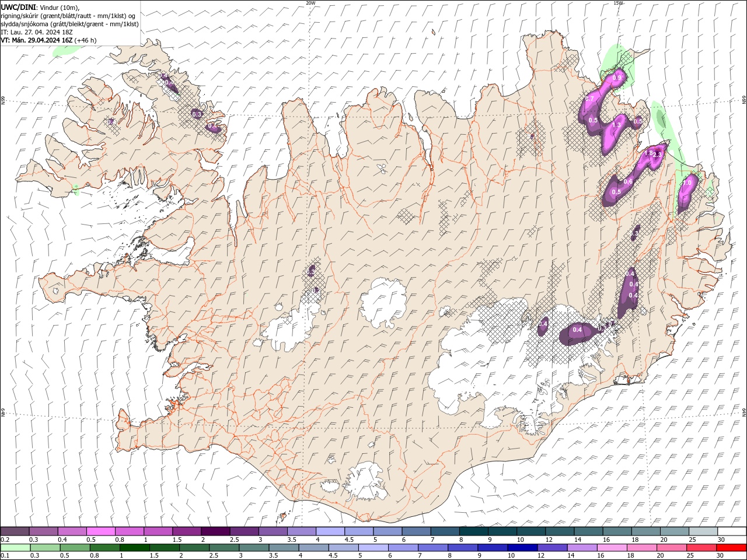
Task: Click the light pink 16 rain-scale swatch
Action: [x=611, y=548]
